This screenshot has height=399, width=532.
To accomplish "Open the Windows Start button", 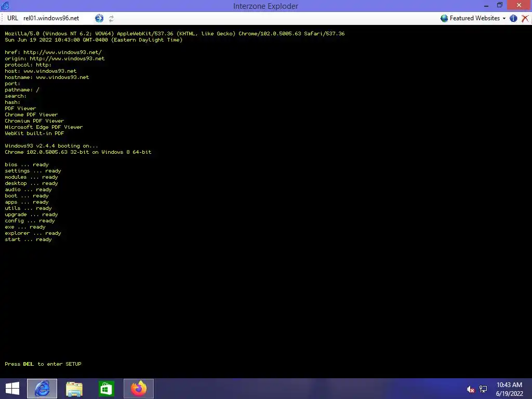I will click(12, 389).
